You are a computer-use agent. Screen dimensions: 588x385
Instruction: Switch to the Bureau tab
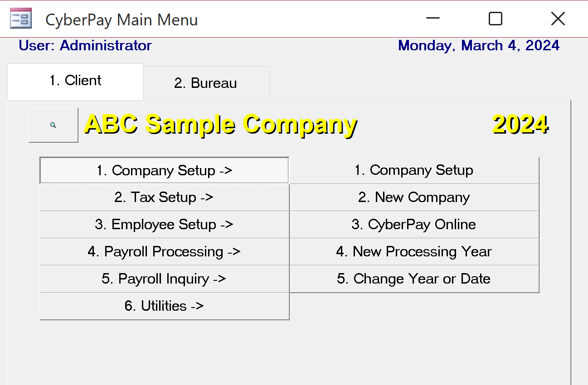click(x=206, y=83)
